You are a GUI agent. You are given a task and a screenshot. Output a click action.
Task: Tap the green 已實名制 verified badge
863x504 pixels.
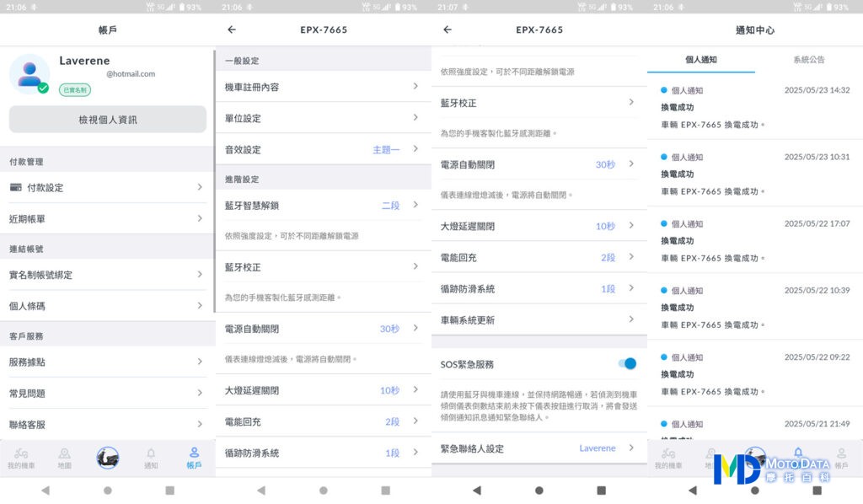click(x=75, y=90)
